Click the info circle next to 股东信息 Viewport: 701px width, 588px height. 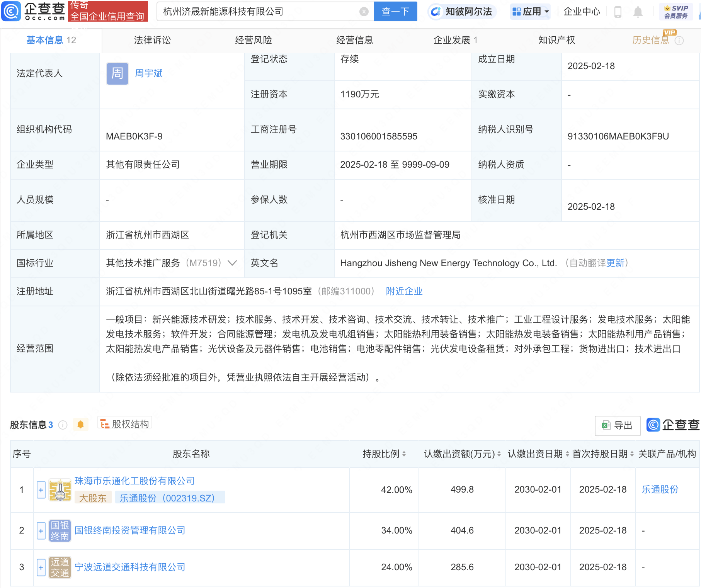pos(63,425)
